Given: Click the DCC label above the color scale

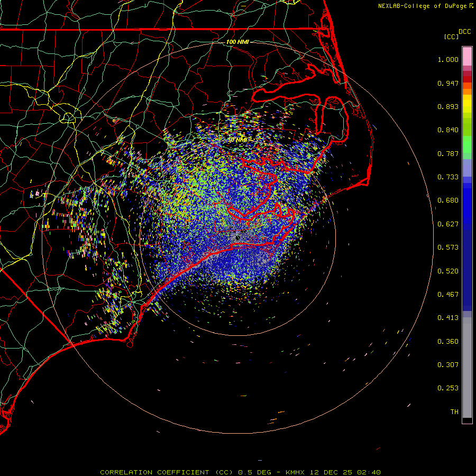Looking at the screenshot, I should pos(464,32).
